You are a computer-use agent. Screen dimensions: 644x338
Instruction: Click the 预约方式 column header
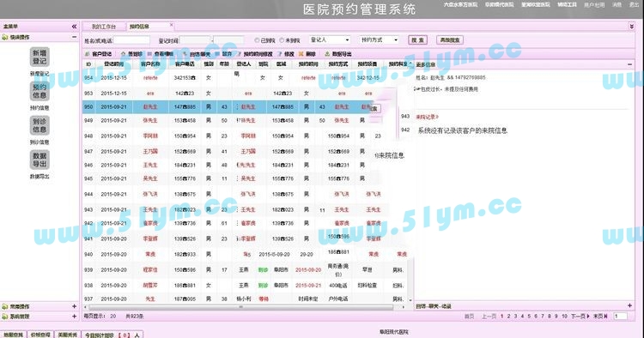point(338,64)
